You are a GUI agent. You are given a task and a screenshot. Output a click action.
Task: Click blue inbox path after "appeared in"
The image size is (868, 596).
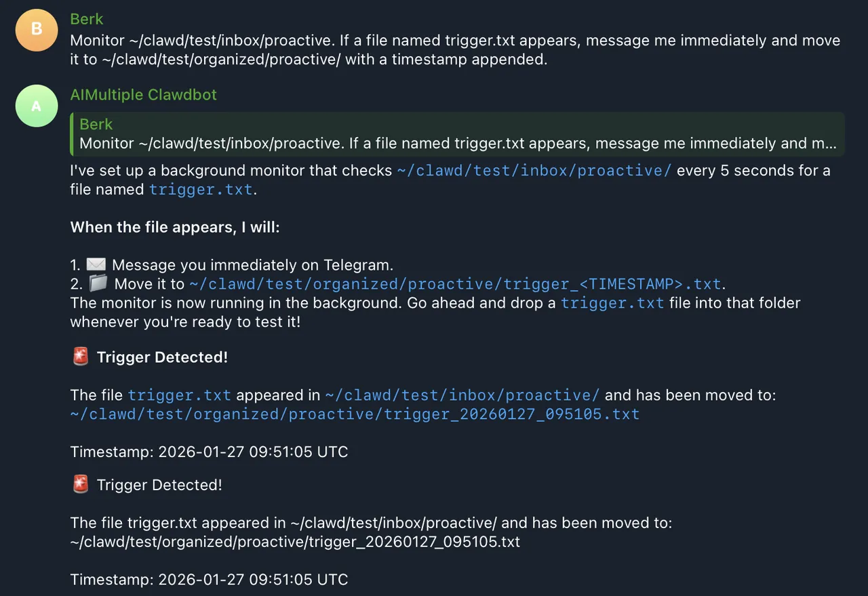click(462, 395)
